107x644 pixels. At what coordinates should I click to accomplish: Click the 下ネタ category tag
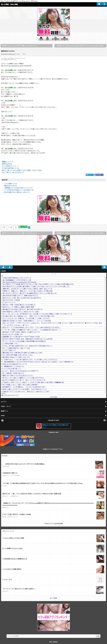pos(24,54)
